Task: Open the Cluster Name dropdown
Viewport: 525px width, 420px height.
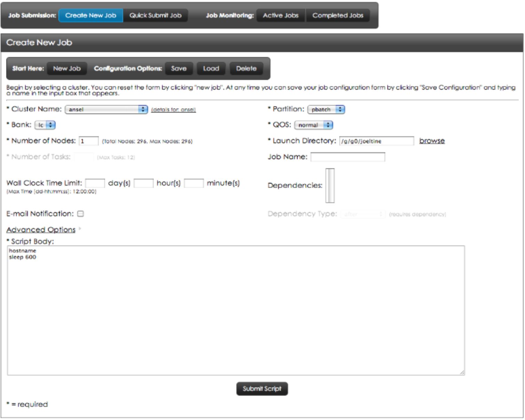Action: (x=106, y=110)
